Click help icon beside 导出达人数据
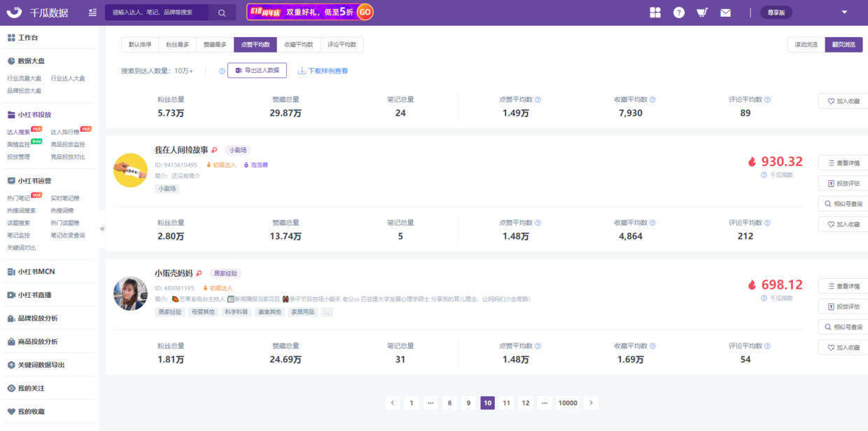The height and width of the screenshot is (431, 868). (222, 71)
